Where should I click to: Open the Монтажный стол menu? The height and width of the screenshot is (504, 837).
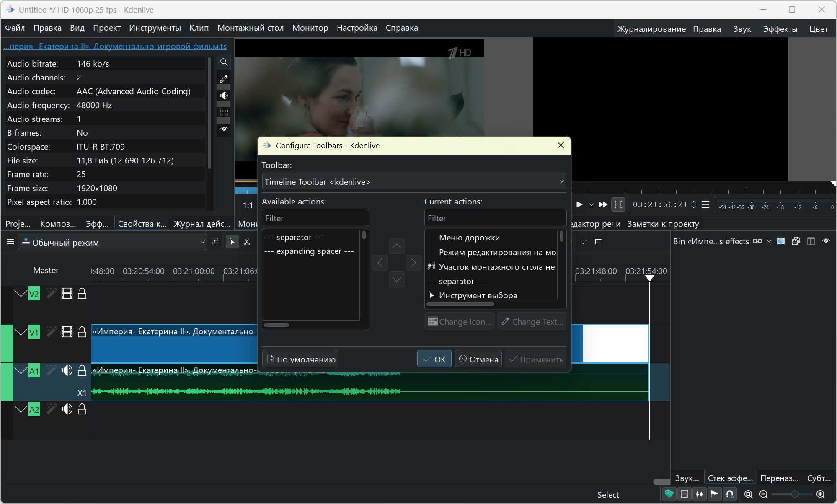click(x=250, y=28)
